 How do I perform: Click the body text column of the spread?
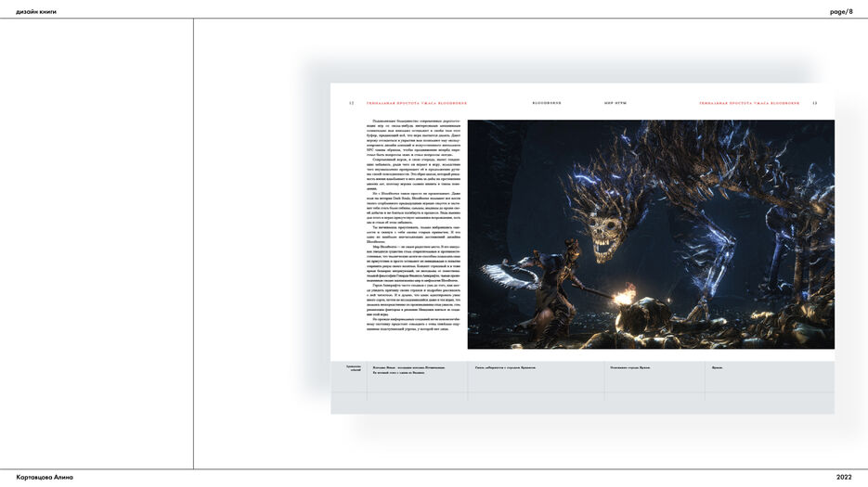[413, 224]
